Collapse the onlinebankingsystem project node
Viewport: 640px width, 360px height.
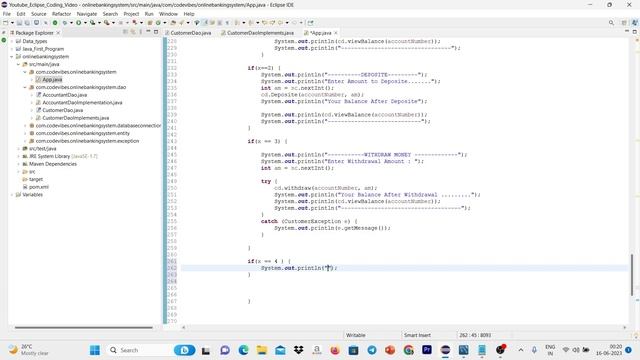tap(12, 57)
